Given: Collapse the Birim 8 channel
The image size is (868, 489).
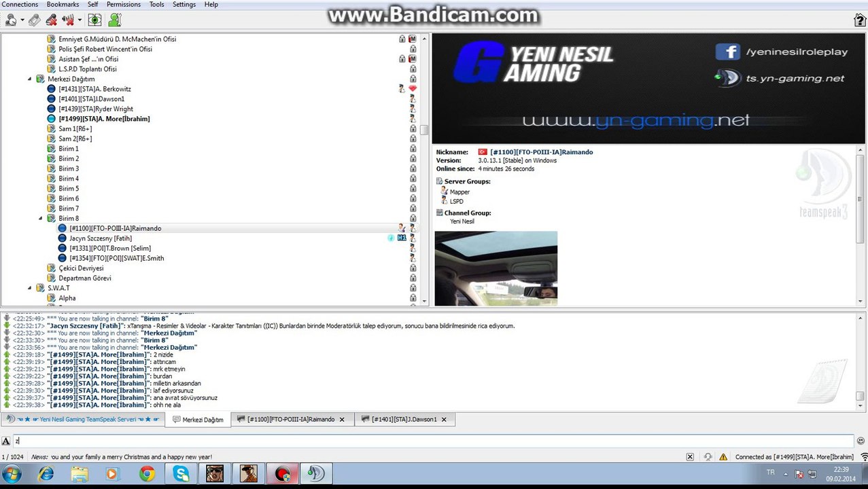Looking at the screenshot, I should click(x=41, y=218).
